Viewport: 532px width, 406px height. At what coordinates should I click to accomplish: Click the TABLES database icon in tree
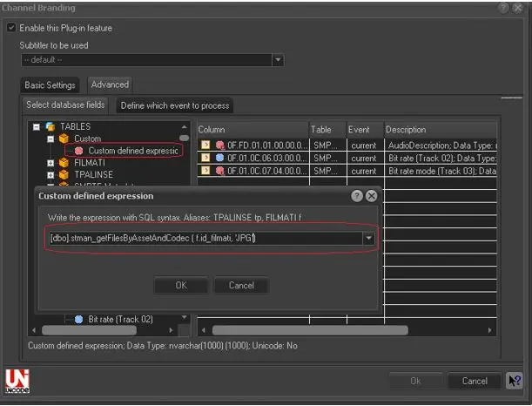pyautogui.click(x=51, y=127)
